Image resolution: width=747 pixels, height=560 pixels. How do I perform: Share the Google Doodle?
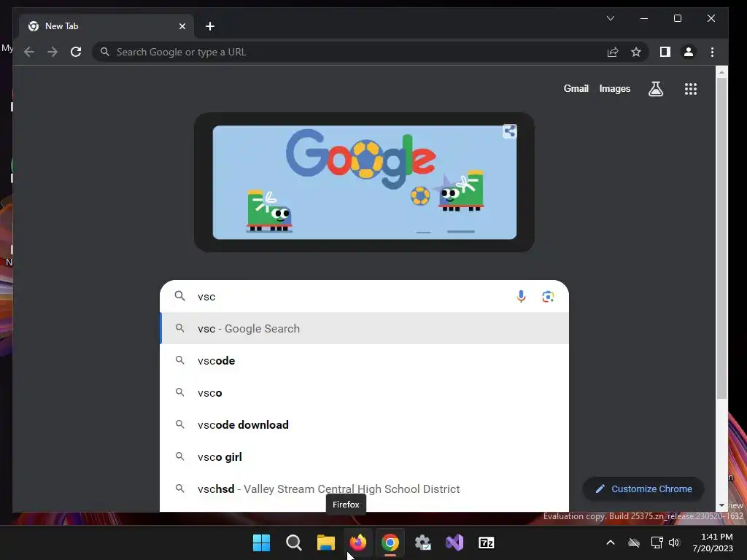point(510,131)
